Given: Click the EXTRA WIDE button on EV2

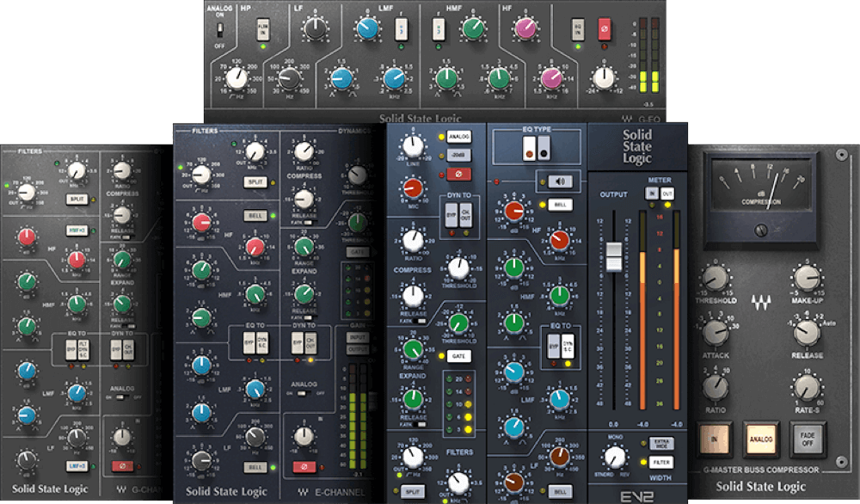Looking at the screenshot, I should tap(662, 442).
